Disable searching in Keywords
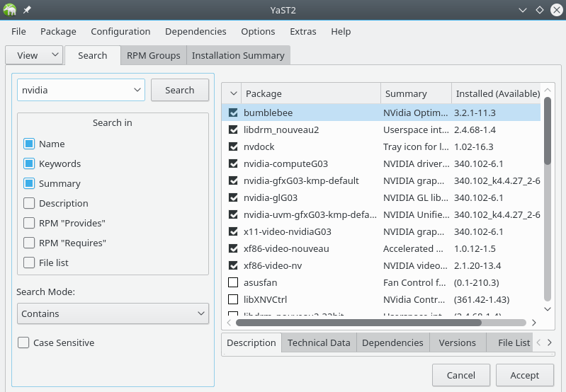566x392 pixels. click(29, 163)
